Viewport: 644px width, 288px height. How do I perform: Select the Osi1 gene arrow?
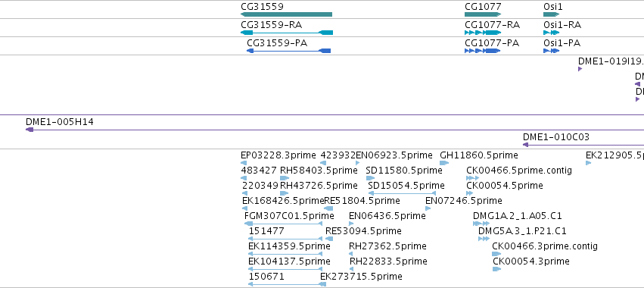pyautogui.click(x=552, y=14)
